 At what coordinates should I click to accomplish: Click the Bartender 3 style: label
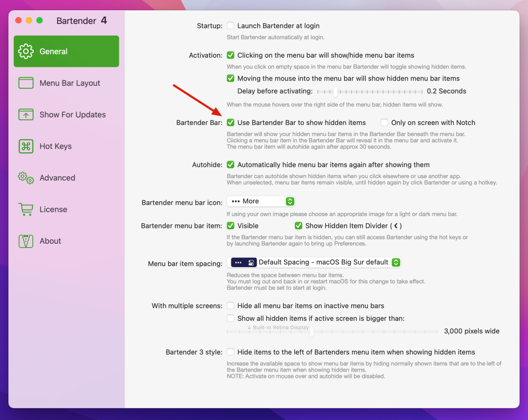[194, 352]
